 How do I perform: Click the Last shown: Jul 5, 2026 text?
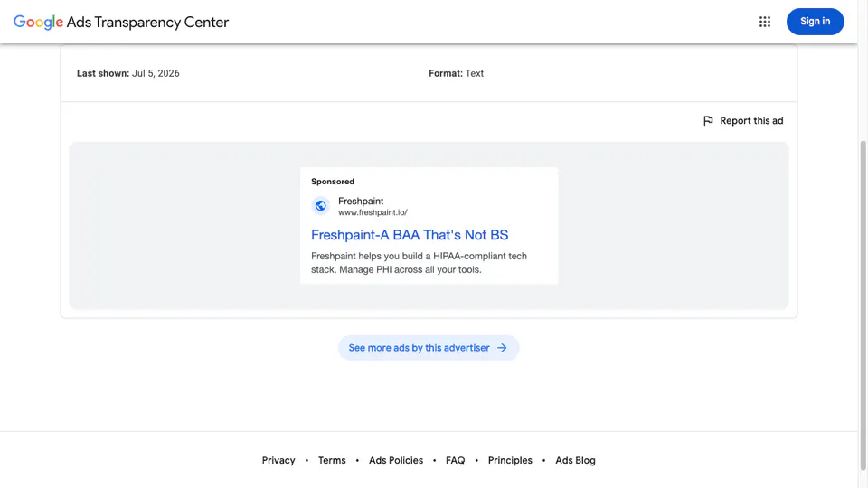127,73
